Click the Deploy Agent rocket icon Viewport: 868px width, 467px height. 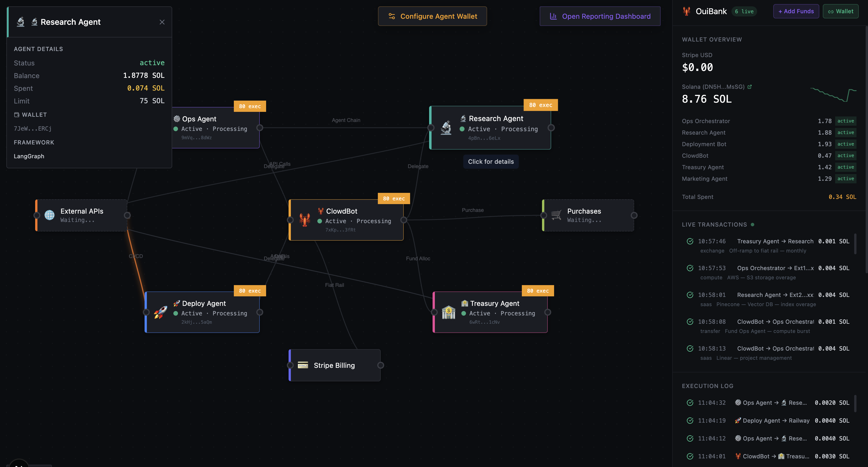click(161, 312)
